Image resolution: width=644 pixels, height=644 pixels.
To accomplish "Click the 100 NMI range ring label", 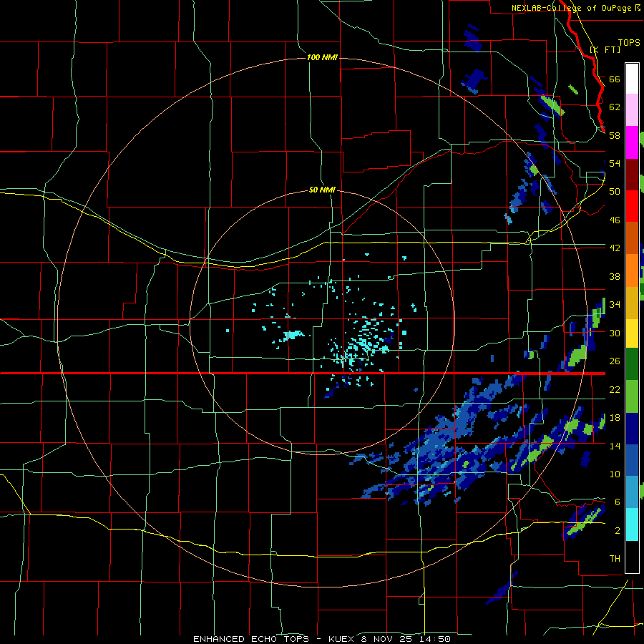I will tap(322, 57).
